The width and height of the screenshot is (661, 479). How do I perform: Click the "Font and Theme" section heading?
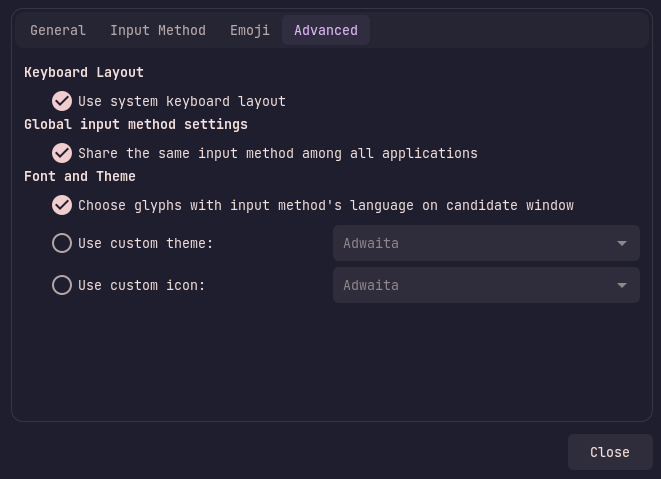[80, 176]
